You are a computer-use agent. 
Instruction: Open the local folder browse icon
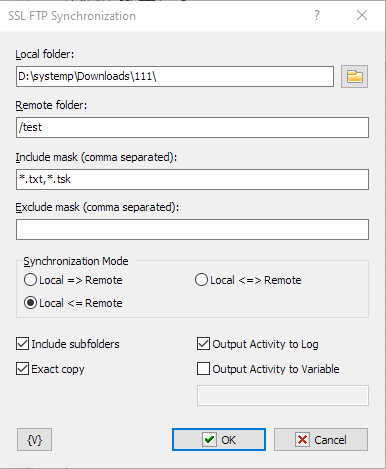click(x=354, y=76)
